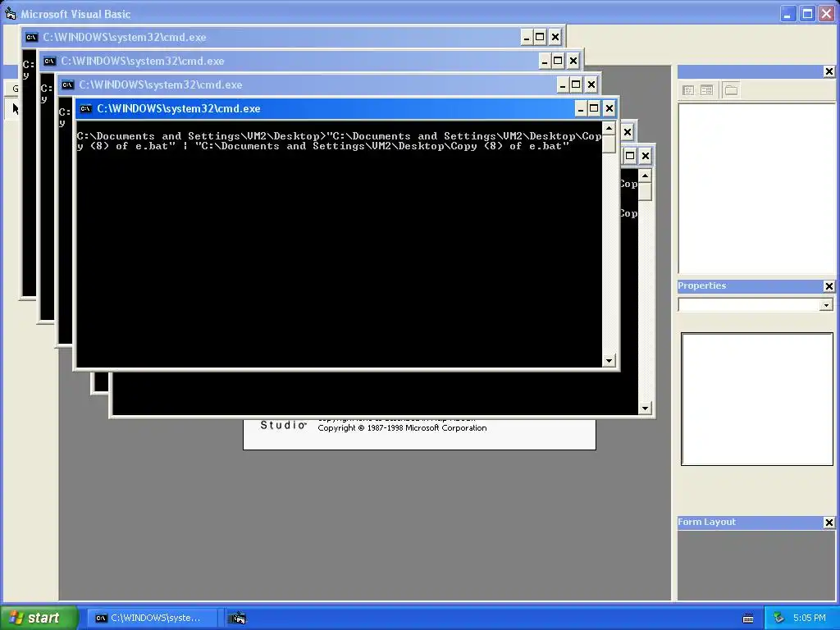Screen dimensions: 840x630
Task: Click the front cmd.exe title bar text
Action: point(178,109)
